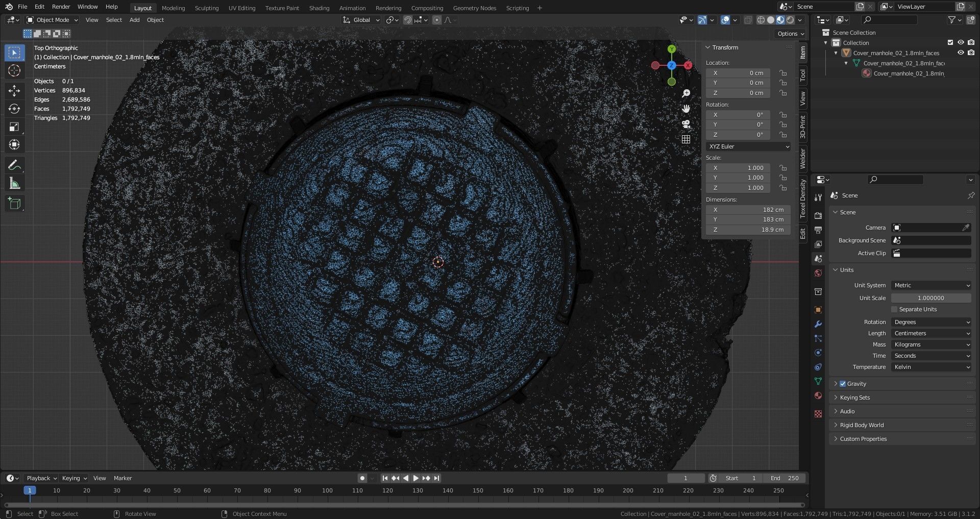The height and width of the screenshot is (519, 980).
Task: Toggle Collection exclude-from-view-layer checkbox
Action: (x=950, y=43)
